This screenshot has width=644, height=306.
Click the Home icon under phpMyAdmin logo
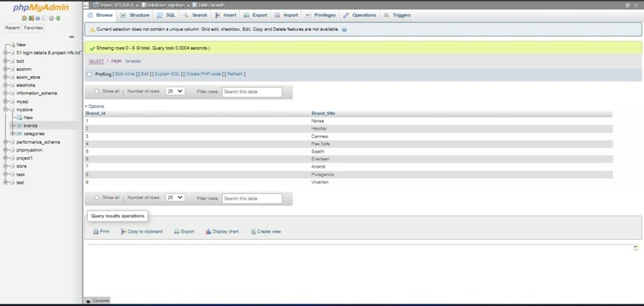[24, 18]
